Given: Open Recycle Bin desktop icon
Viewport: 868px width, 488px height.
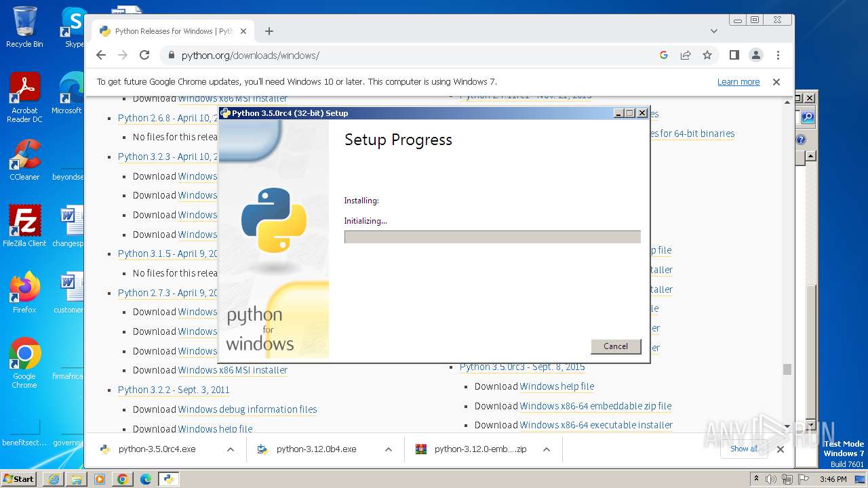Looking at the screenshot, I should click(x=24, y=27).
